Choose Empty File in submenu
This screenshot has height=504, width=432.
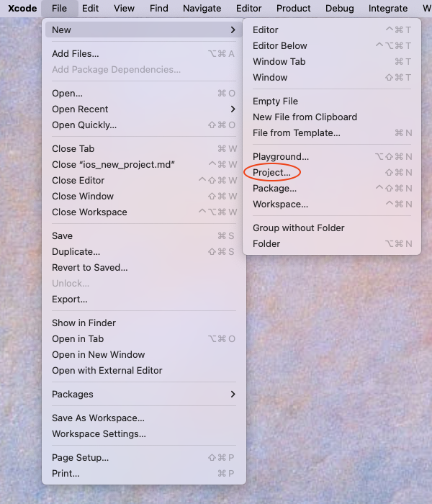275,102
